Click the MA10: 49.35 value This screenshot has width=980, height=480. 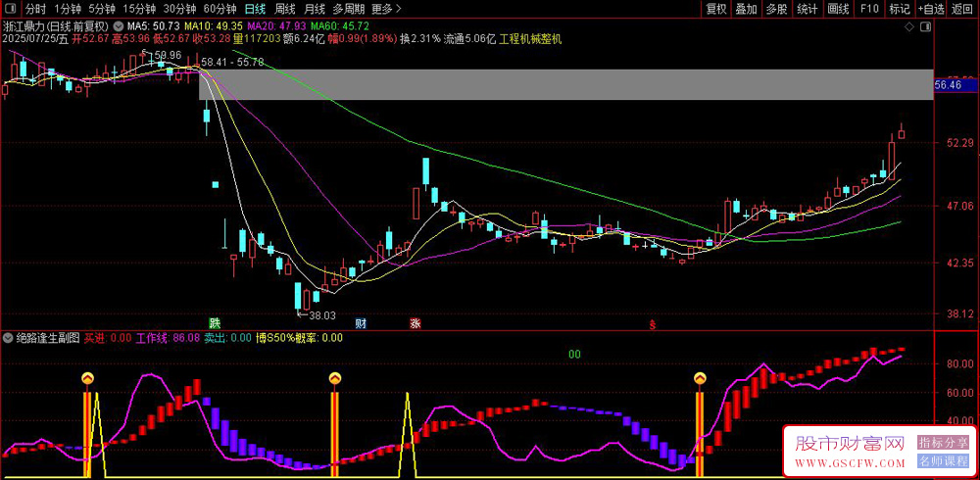click(214, 26)
